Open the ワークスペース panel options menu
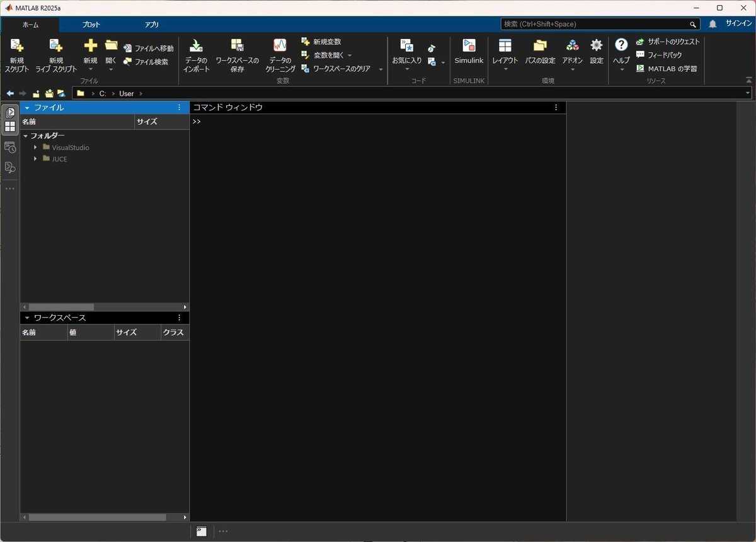This screenshot has height=542, width=756. coord(179,318)
